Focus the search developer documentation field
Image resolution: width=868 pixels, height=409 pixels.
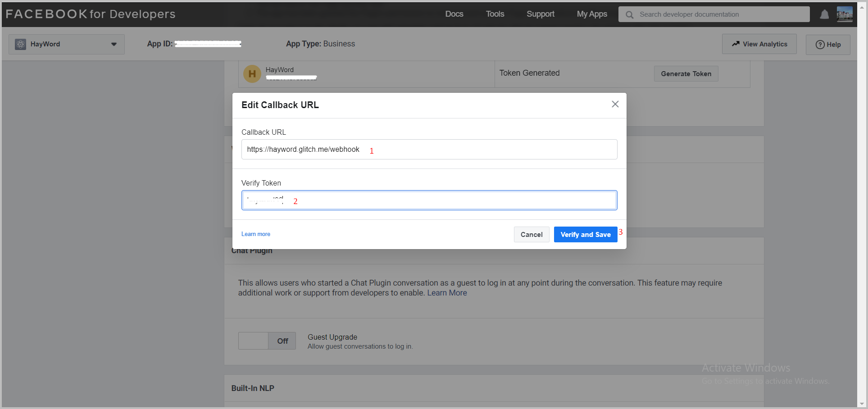tap(714, 14)
